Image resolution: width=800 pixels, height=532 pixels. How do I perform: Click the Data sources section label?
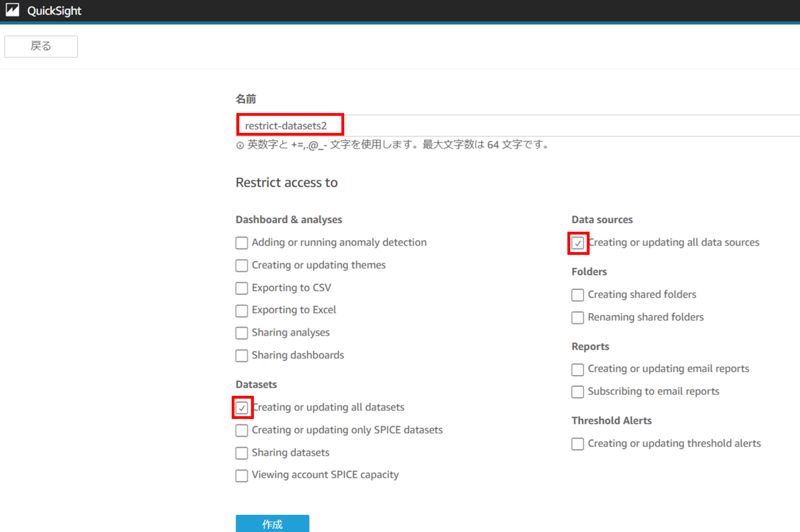click(602, 220)
